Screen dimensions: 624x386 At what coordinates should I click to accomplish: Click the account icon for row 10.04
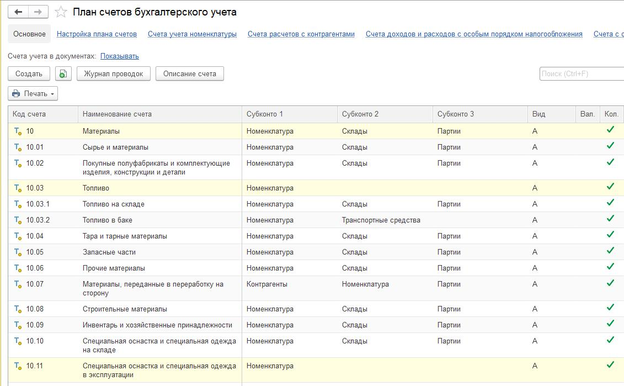coord(18,236)
